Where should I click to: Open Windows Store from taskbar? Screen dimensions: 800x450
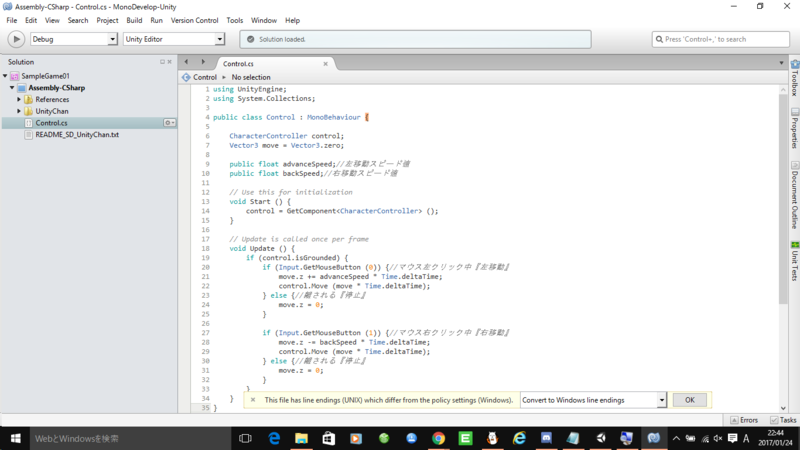coord(329,438)
